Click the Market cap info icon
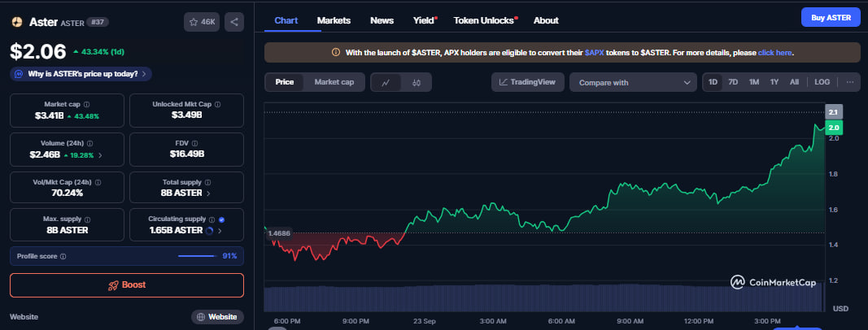868x330 pixels. coord(87,104)
